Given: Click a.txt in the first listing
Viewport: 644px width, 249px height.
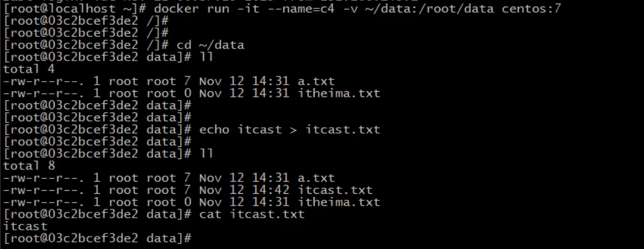Looking at the screenshot, I should pos(316,81).
